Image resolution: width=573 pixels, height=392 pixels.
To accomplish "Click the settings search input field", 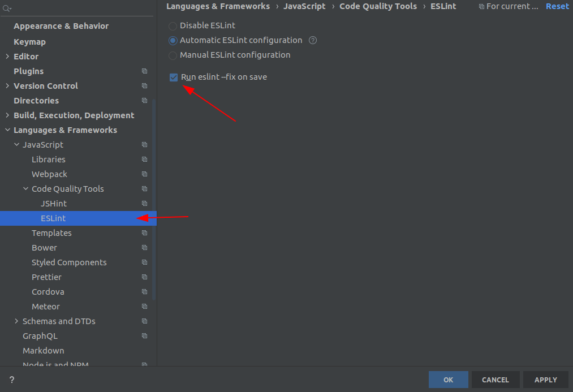I will click(x=79, y=8).
